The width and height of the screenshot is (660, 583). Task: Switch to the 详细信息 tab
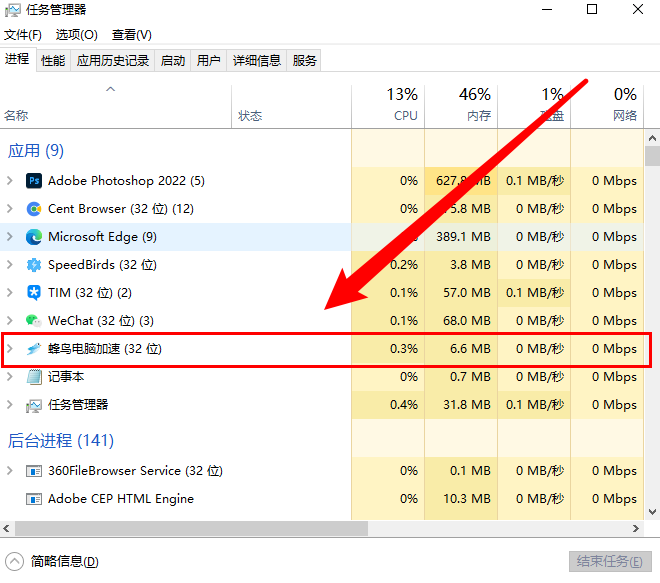[257, 61]
